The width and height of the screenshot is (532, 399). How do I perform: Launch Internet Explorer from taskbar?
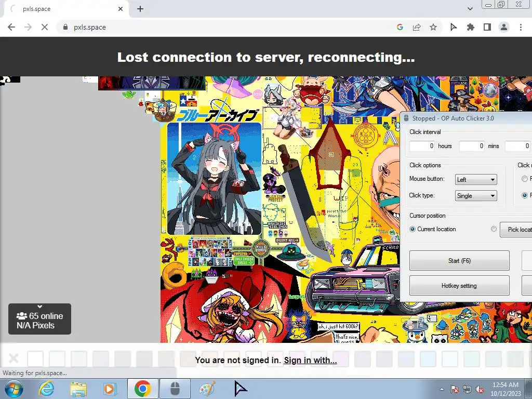coord(46,389)
